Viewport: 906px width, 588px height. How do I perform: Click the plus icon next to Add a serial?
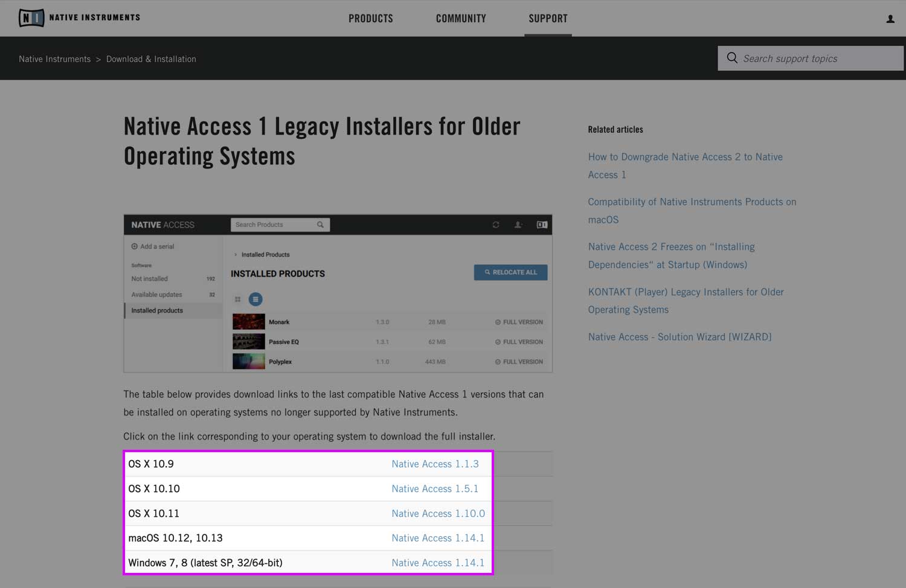click(x=134, y=246)
